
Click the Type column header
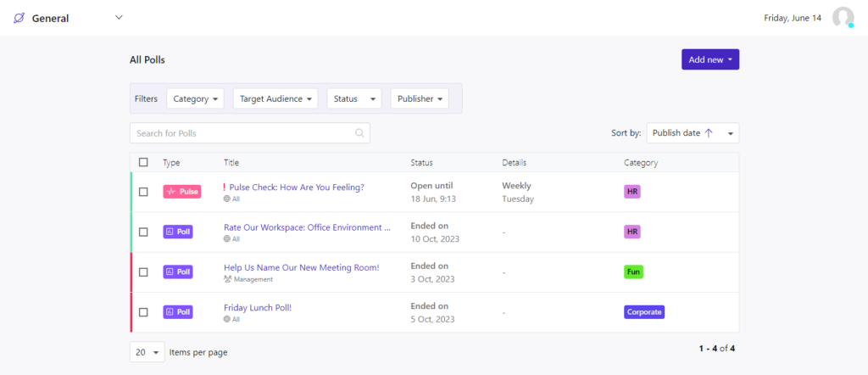coord(171,162)
